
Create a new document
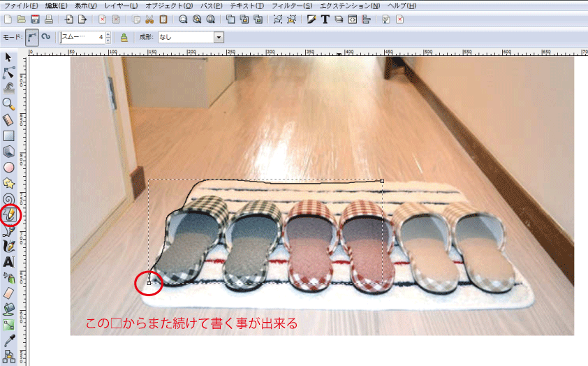pos(8,19)
